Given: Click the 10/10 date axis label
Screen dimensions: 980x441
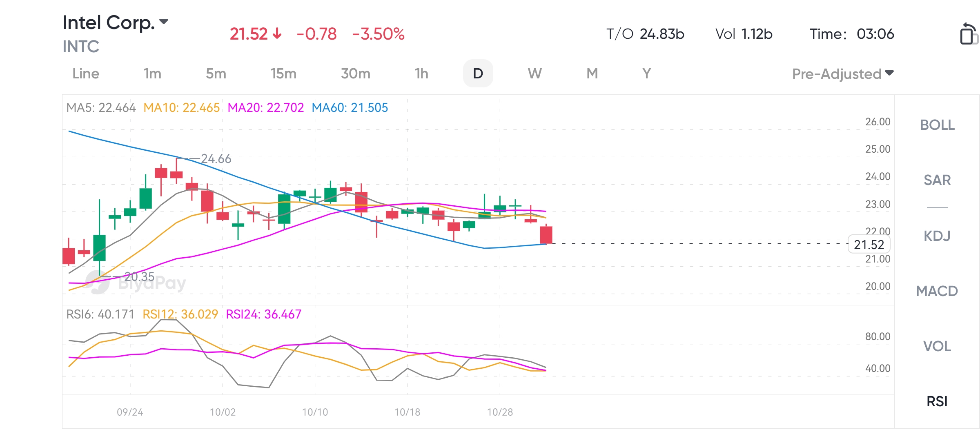Looking at the screenshot, I should 315,412.
